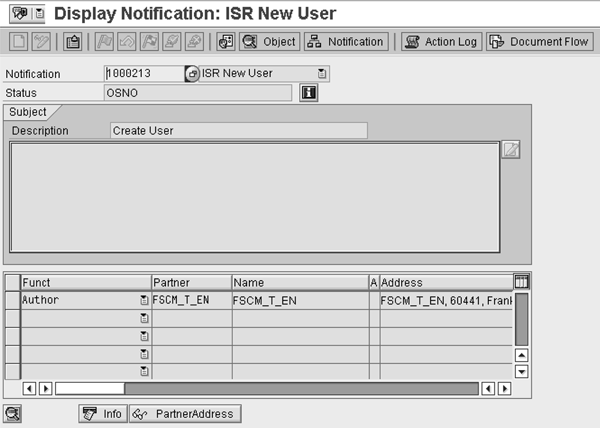Image resolution: width=600 pixels, height=428 pixels.
Task: Click the status information icon
Action: coord(308,93)
